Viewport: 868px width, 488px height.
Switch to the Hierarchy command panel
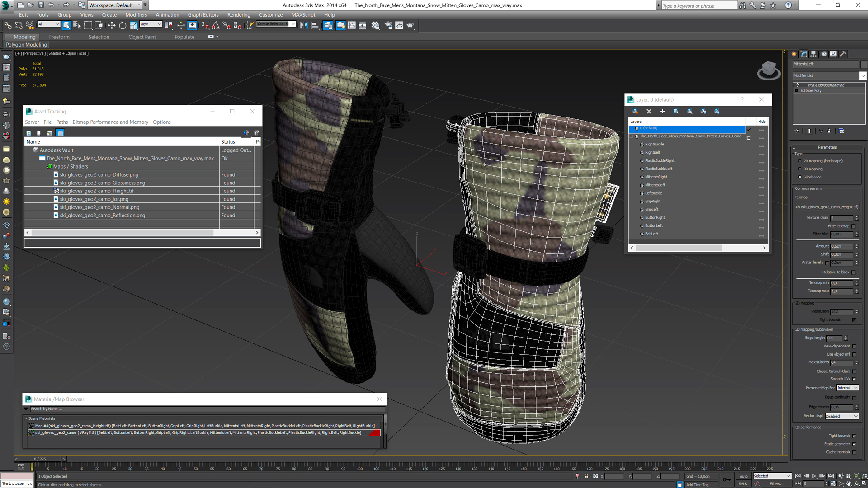click(x=814, y=54)
